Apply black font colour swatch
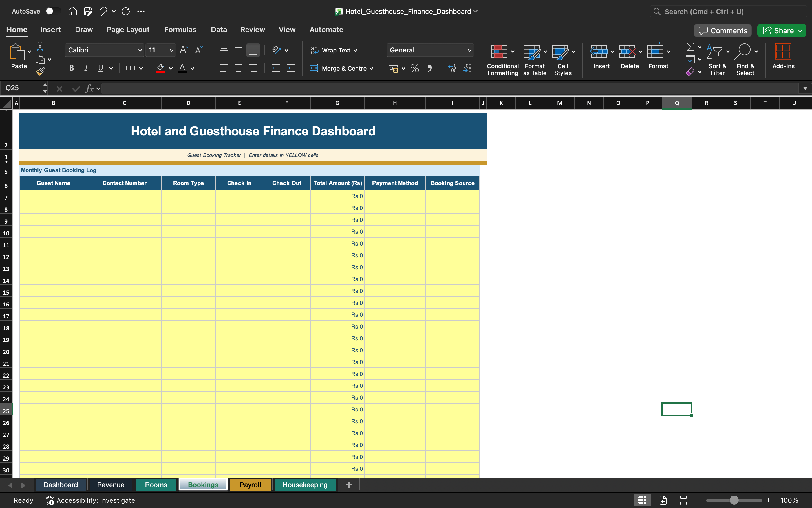The image size is (812, 508). (x=182, y=68)
